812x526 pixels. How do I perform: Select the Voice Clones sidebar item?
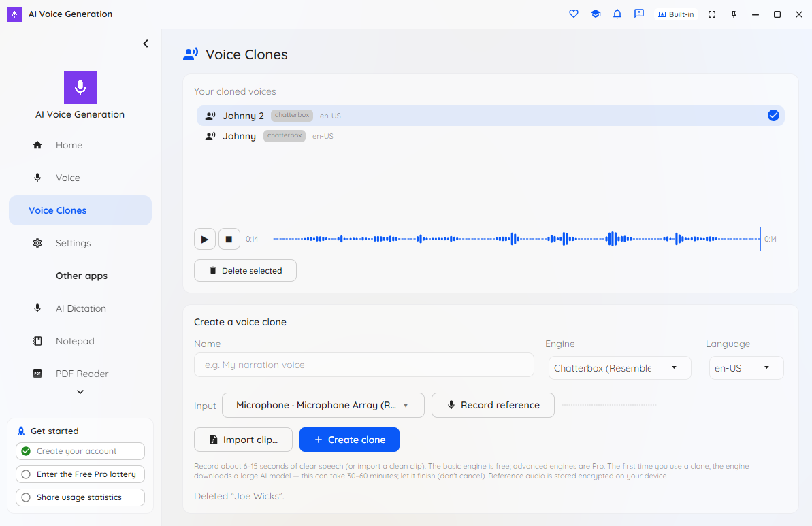[x=80, y=210]
